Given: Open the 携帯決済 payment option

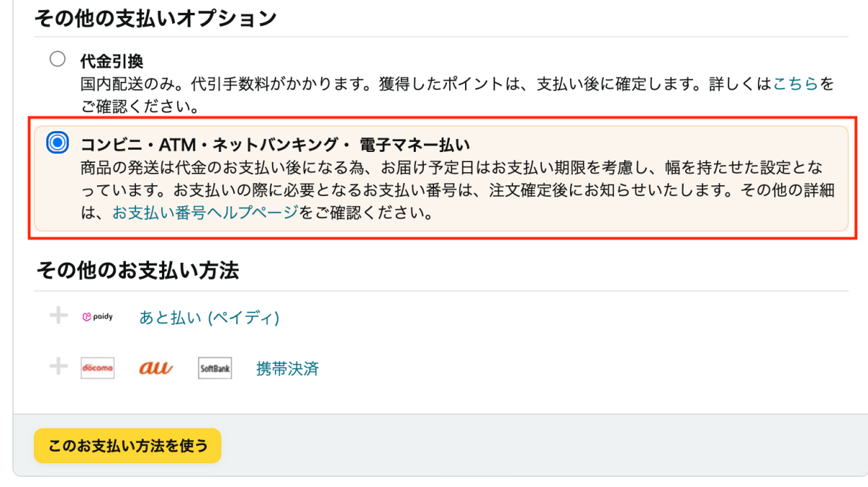Looking at the screenshot, I should point(287,369).
